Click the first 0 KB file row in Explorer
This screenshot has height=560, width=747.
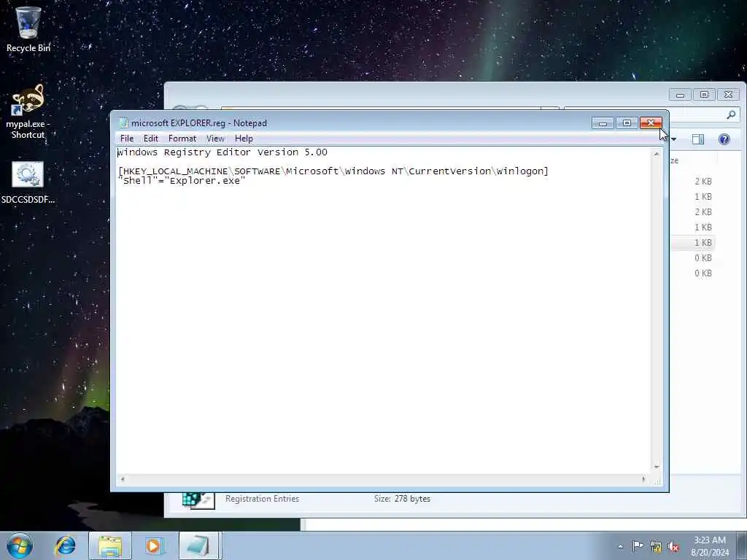[692, 257]
